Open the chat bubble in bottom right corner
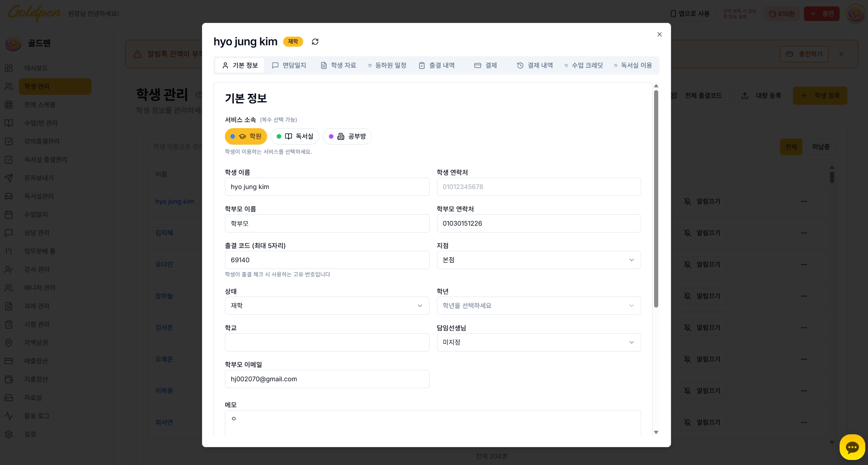This screenshot has width=868, height=465. point(852,447)
